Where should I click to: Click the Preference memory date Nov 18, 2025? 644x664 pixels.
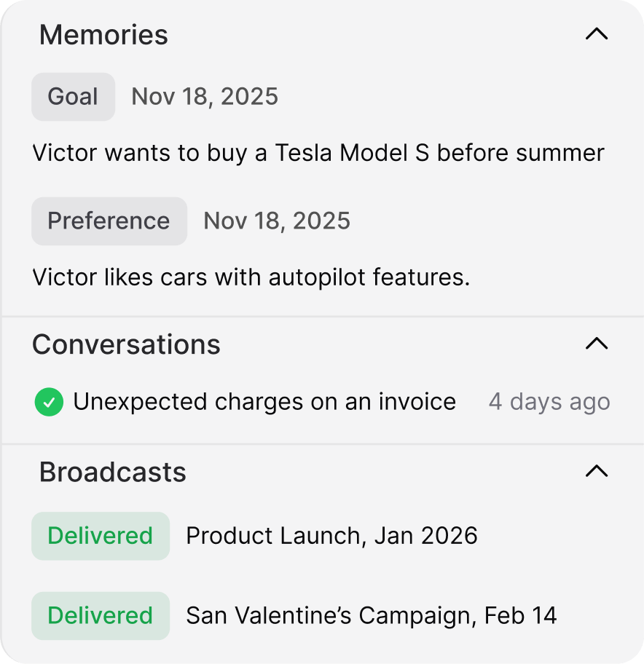coord(277,221)
